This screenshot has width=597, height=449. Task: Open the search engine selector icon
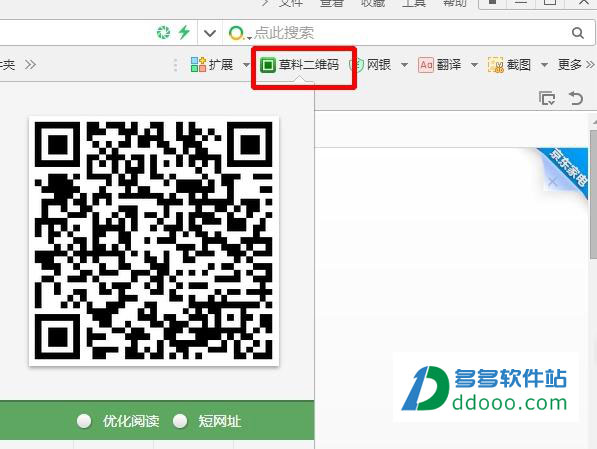tap(238, 33)
